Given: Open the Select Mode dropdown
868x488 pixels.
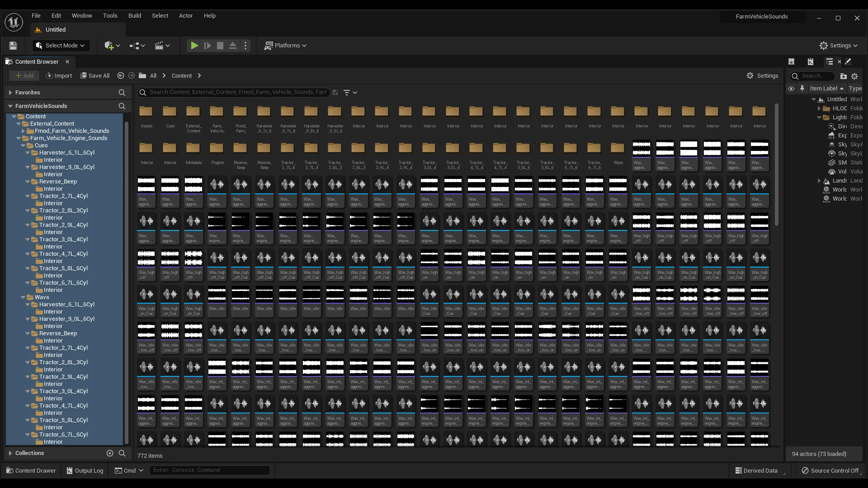Looking at the screenshot, I should (x=61, y=46).
